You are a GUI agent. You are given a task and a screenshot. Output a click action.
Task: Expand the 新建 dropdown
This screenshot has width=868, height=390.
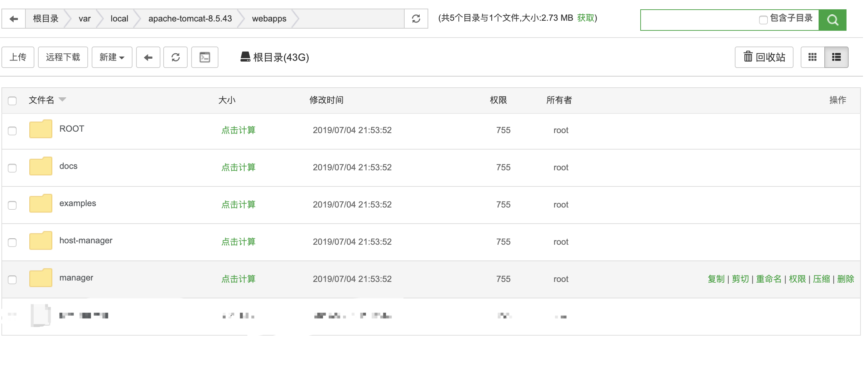click(112, 57)
